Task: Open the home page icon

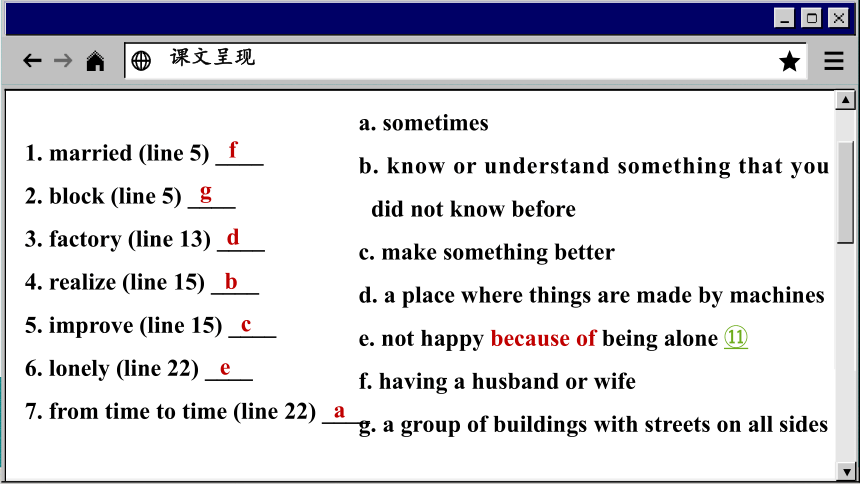Action: pyautogui.click(x=95, y=61)
